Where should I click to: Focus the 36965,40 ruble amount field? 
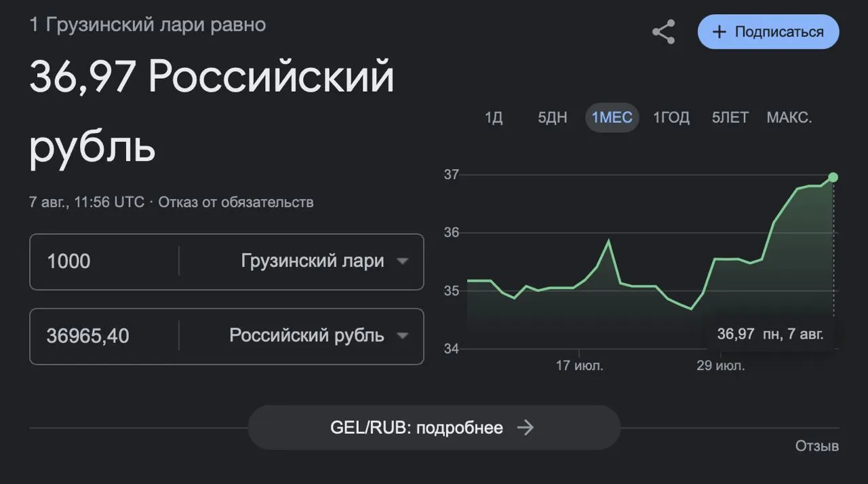coord(105,336)
